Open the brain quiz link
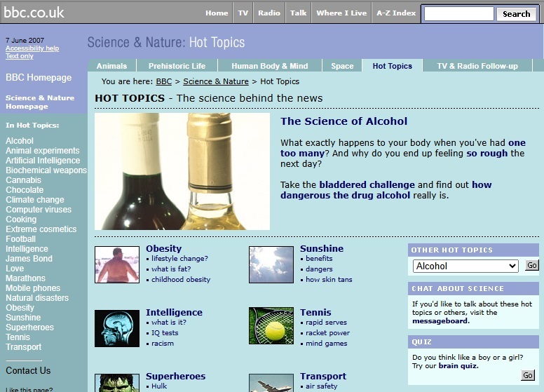 click(x=458, y=365)
